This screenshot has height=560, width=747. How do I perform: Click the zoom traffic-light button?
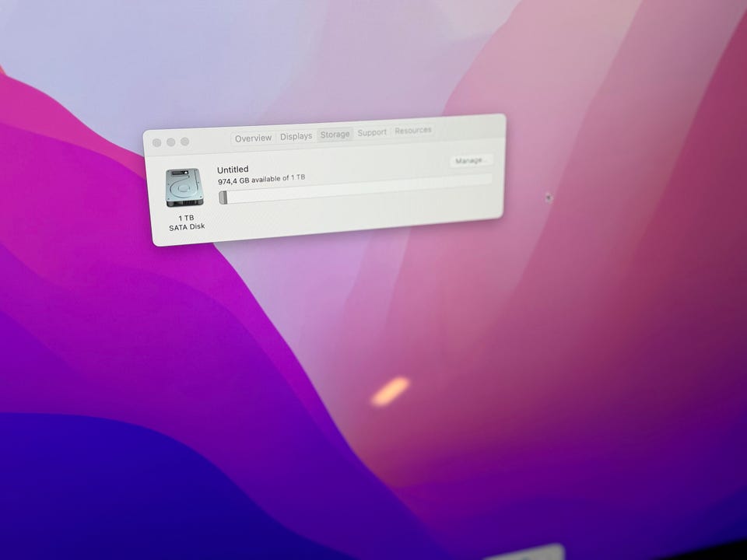point(184,142)
